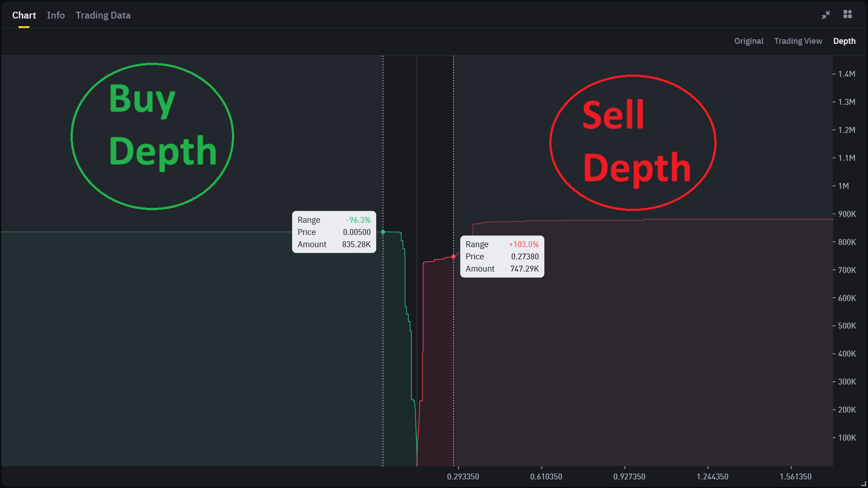Click the buy tooltip range -96.3%
Screen dimensions: 868x488
click(359, 220)
